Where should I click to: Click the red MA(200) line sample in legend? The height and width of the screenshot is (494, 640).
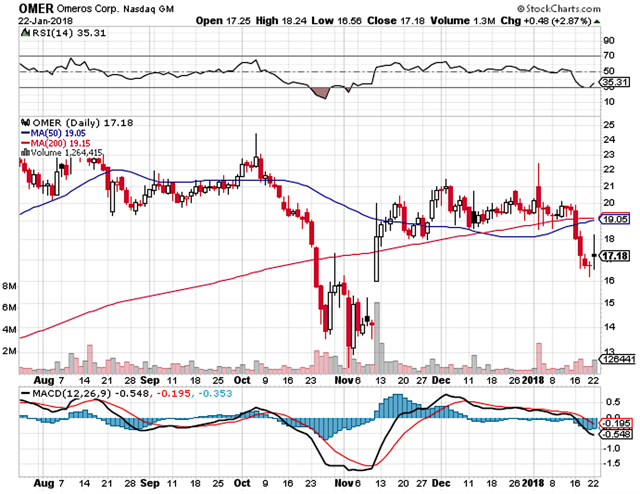coord(25,143)
